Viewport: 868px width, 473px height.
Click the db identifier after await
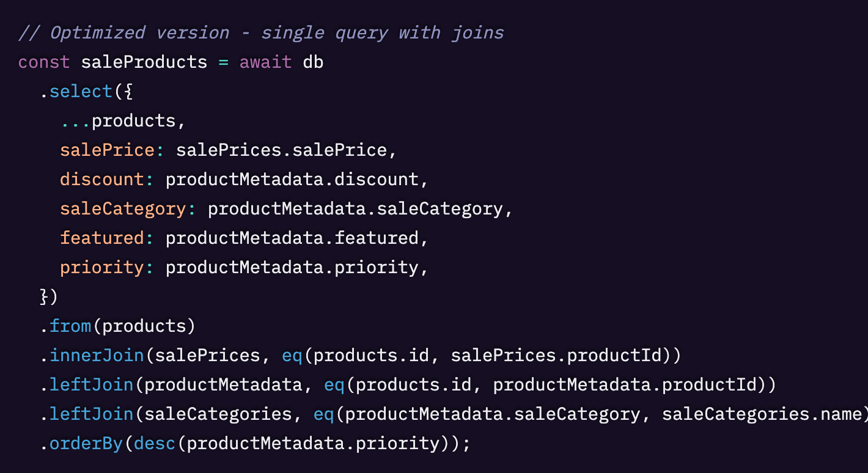pyautogui.click(x=313, y=62)
